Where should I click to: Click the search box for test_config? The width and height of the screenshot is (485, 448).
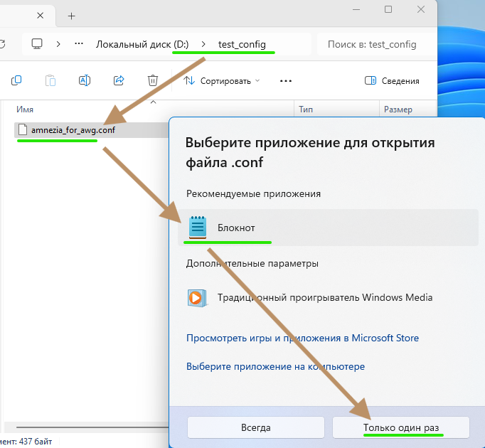(373, 44)
